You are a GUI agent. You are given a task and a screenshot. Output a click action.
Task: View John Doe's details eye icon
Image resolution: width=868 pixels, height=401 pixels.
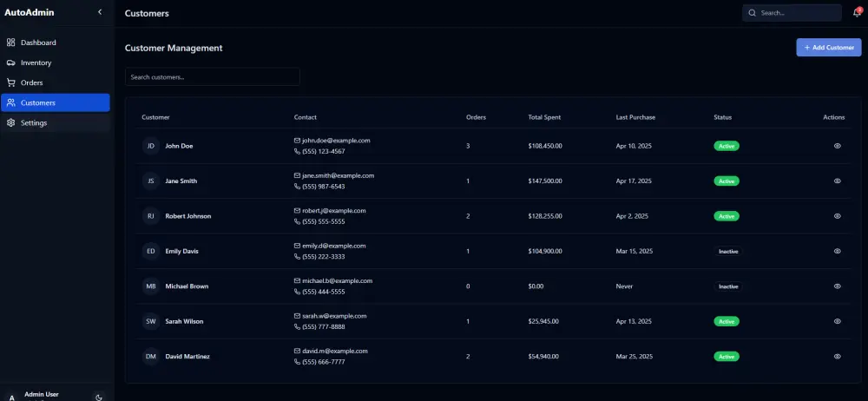click(837, 146)
